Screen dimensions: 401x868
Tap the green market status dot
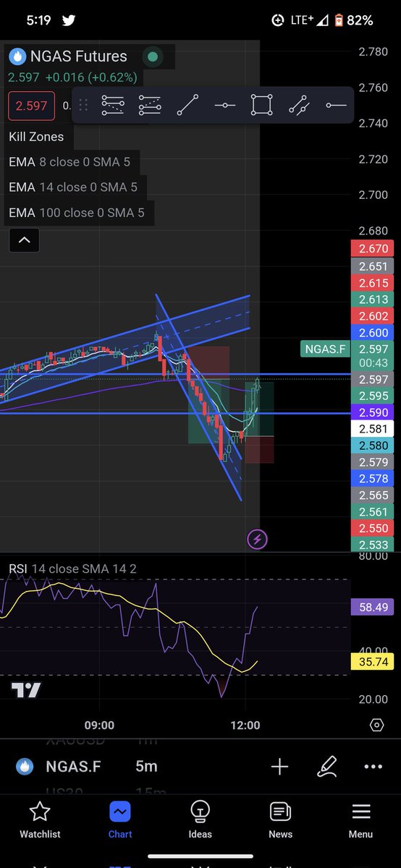click(x=152, y=56)
